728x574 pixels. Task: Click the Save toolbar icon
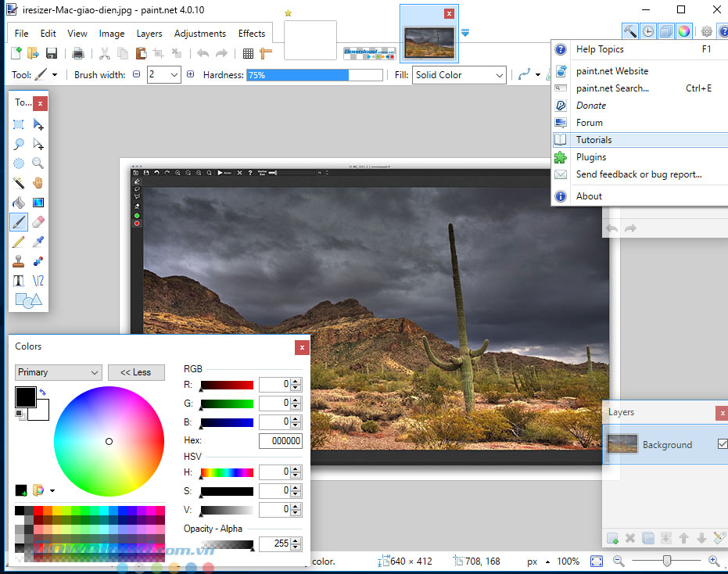(x=52, y=53)
